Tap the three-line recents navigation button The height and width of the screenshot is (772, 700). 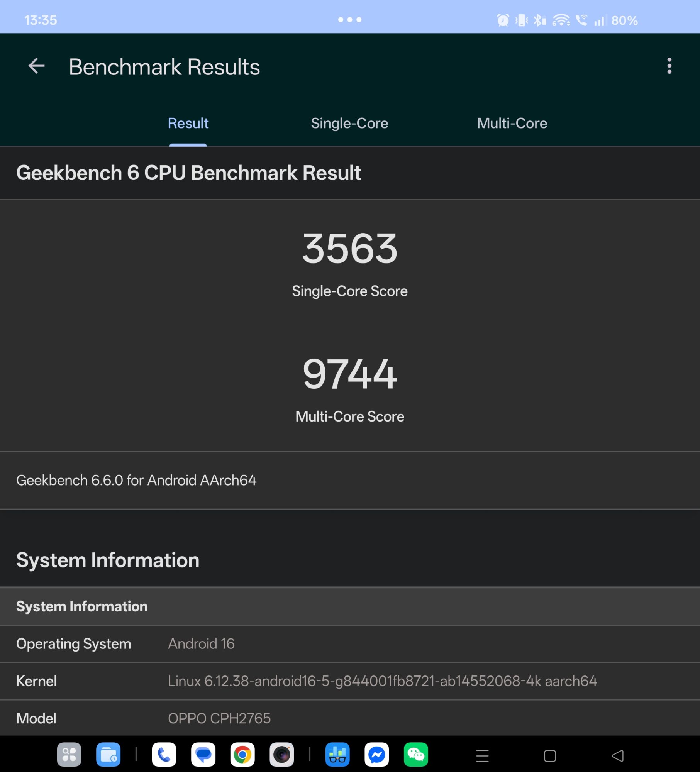click(x=483, y=755)
